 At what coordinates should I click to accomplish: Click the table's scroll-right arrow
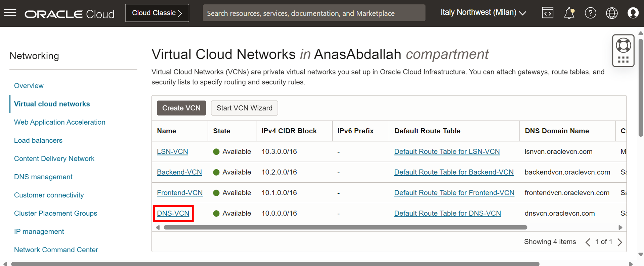pyautogui.click(x=621, y=227)
